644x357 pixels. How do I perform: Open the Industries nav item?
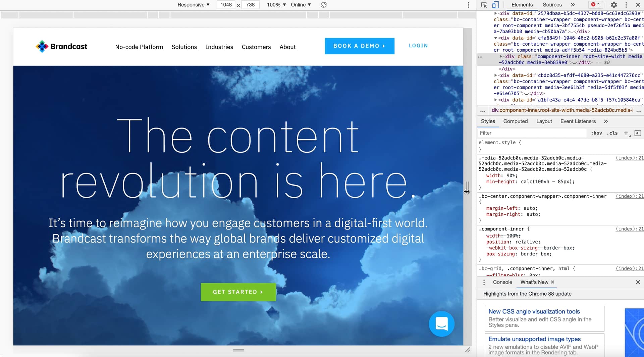coord(219,47)
